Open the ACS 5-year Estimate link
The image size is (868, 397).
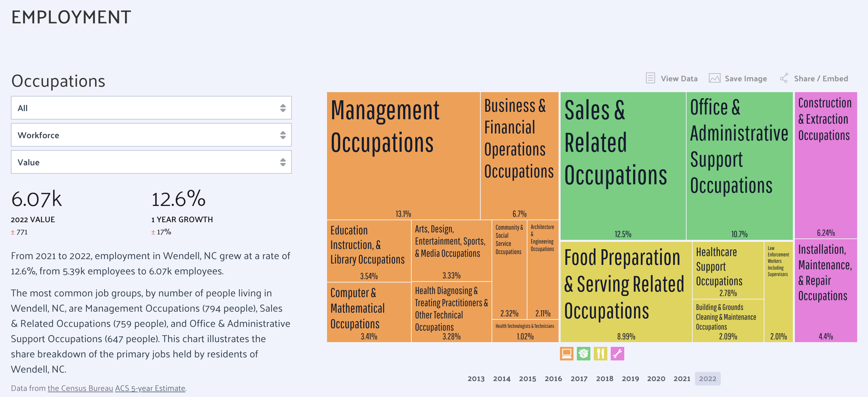pos(150,388)
